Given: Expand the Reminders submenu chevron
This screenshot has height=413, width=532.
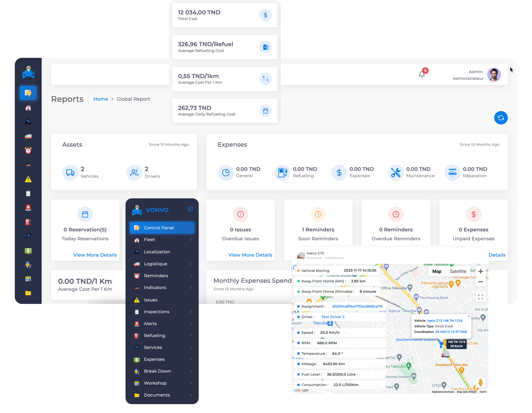Looking at the screenshot, I should (191, 276).
